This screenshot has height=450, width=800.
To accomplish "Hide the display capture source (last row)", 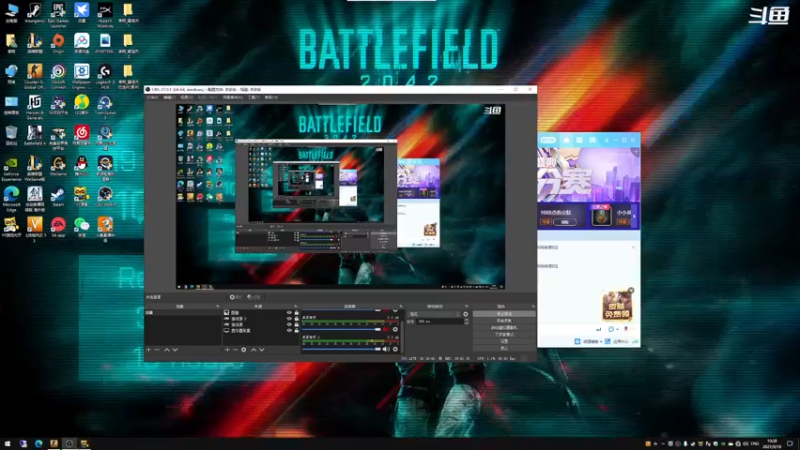I will click(x=289, y=331).
